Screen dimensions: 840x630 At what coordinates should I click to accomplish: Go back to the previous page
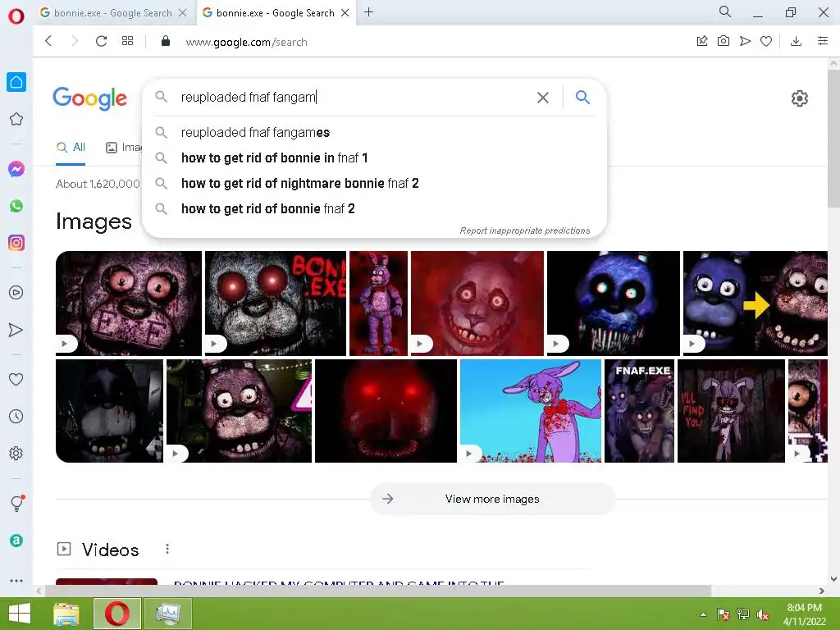coord(48,41)
